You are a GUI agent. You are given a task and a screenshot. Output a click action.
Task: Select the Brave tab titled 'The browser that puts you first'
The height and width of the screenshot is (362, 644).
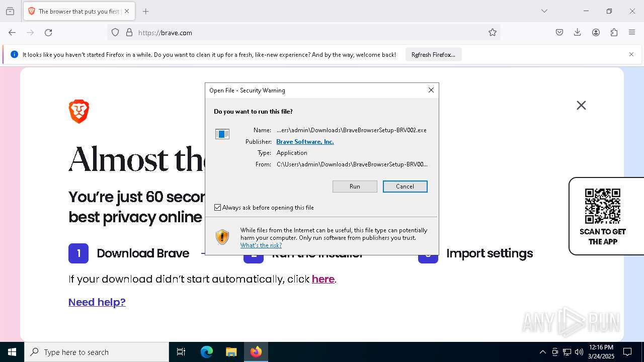(78, 11)
